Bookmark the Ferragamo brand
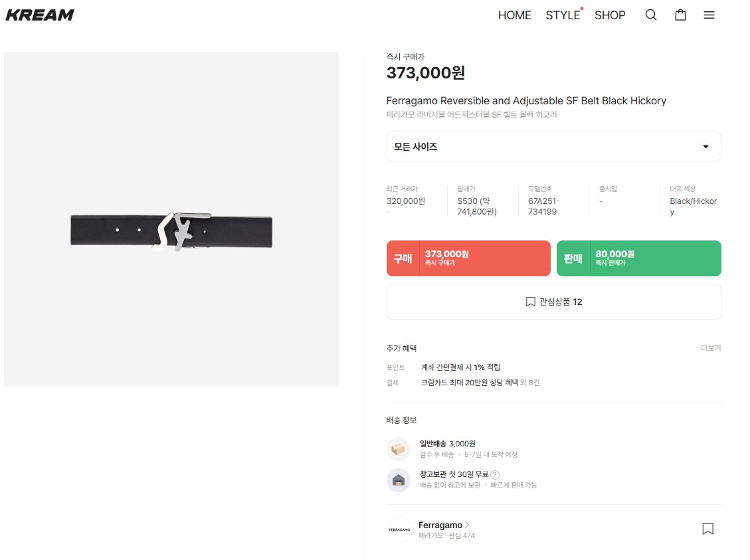750x560 pixels. coord(707,529)
